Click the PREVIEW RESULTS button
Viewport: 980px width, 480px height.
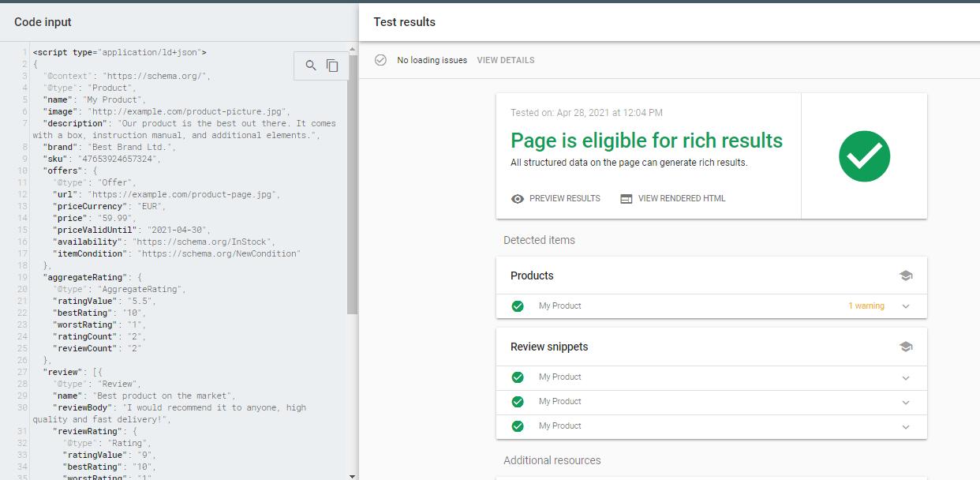(x=565, y=199)
